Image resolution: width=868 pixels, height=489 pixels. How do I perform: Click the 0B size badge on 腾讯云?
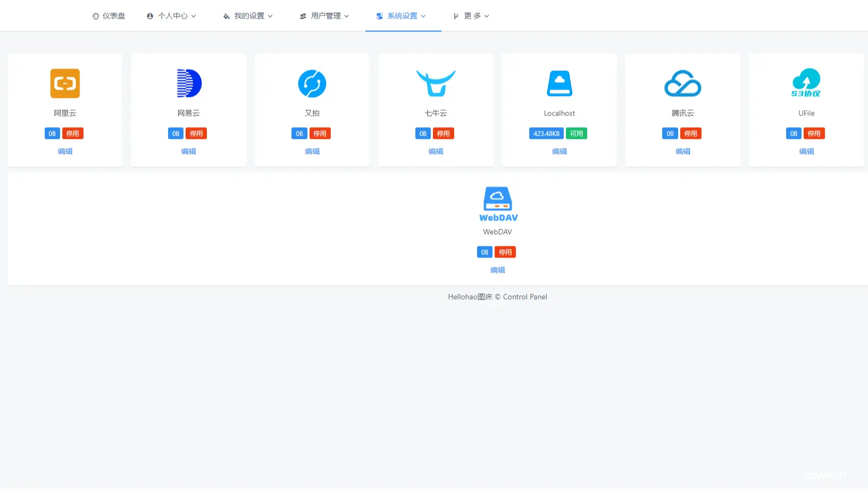[x=670, y=134]
